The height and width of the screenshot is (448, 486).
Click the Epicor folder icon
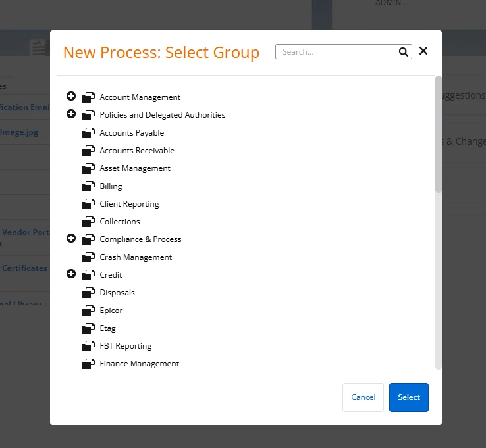(89, 311)
